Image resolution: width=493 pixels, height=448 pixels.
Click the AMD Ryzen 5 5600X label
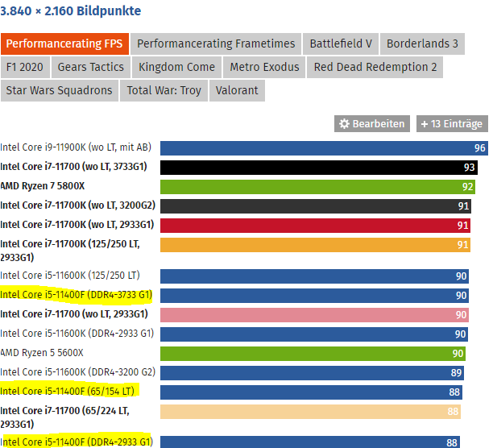click(x=42, y=353)
